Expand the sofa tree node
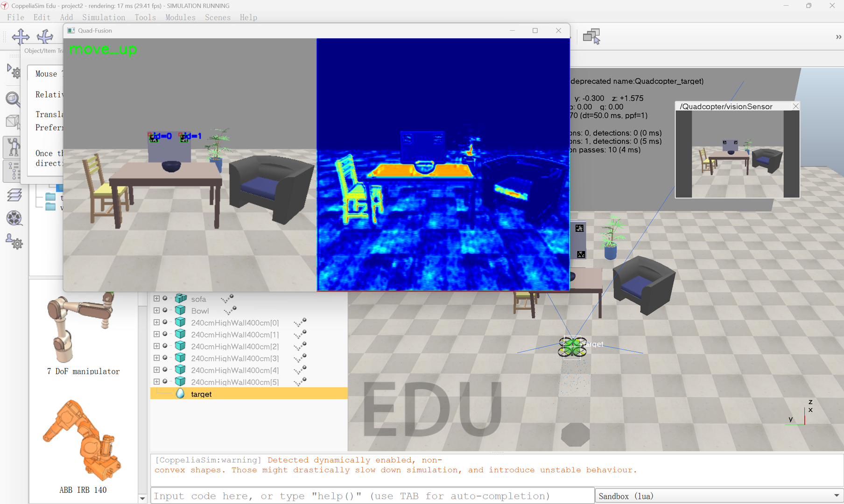Image resolution: width=844 pixels, height=504 pixels. tap(157, 299)
